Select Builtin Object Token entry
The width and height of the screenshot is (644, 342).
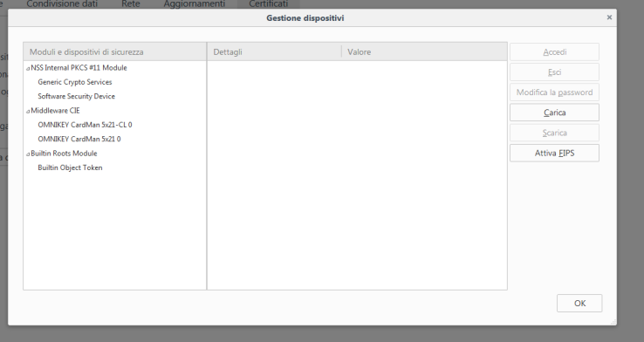70,168
